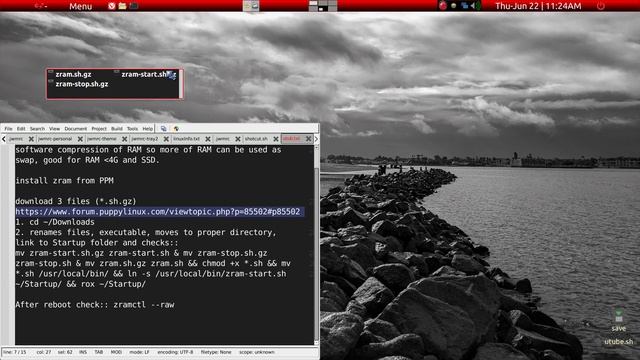This screenshot has height=360, width=640.
Task: Close the jwmrc-tray2 tab
Action: (x=166, y=139)
